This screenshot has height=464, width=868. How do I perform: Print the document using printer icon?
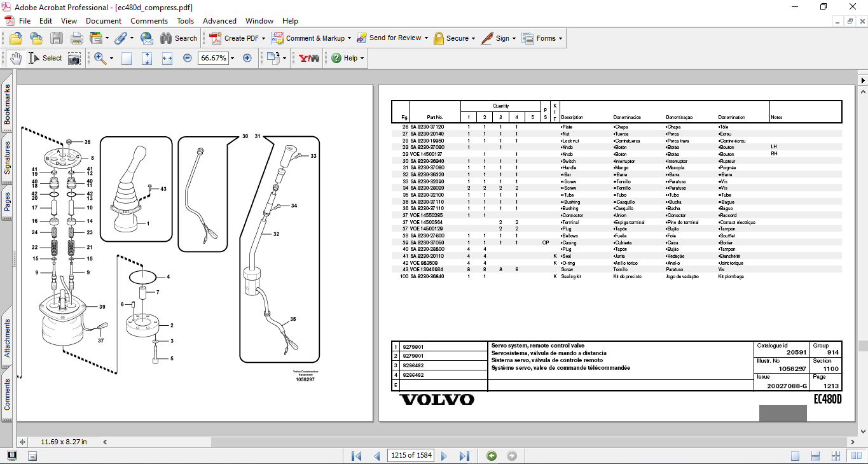tap(76, 38)
